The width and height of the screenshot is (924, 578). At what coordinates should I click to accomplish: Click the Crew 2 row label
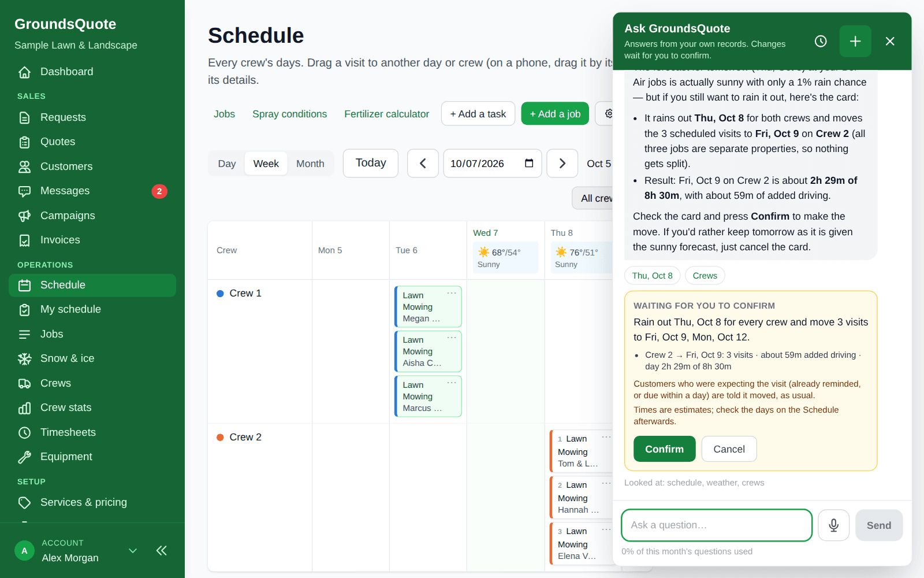click(x=245, y=438)
